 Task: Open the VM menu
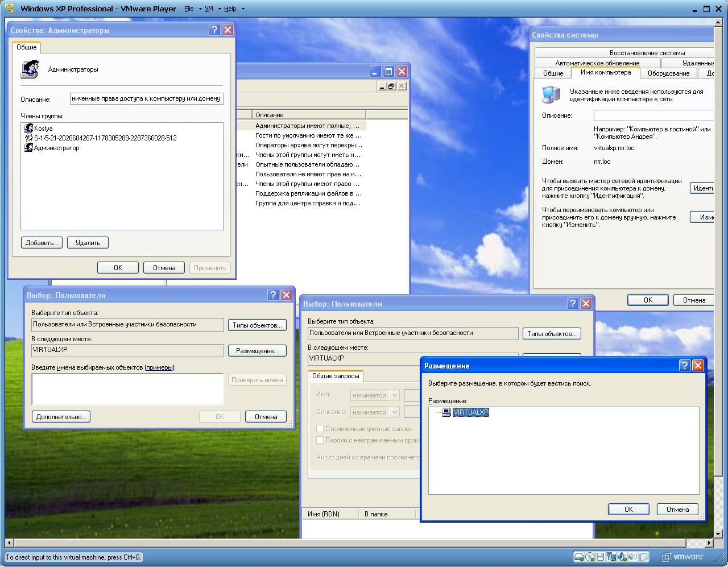(x=209, y=9)
